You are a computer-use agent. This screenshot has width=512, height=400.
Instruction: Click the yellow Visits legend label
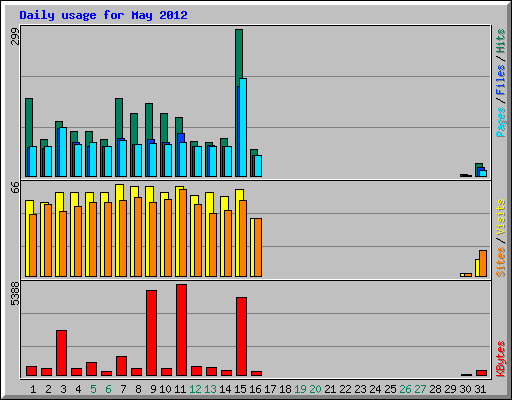pos(501,218)
